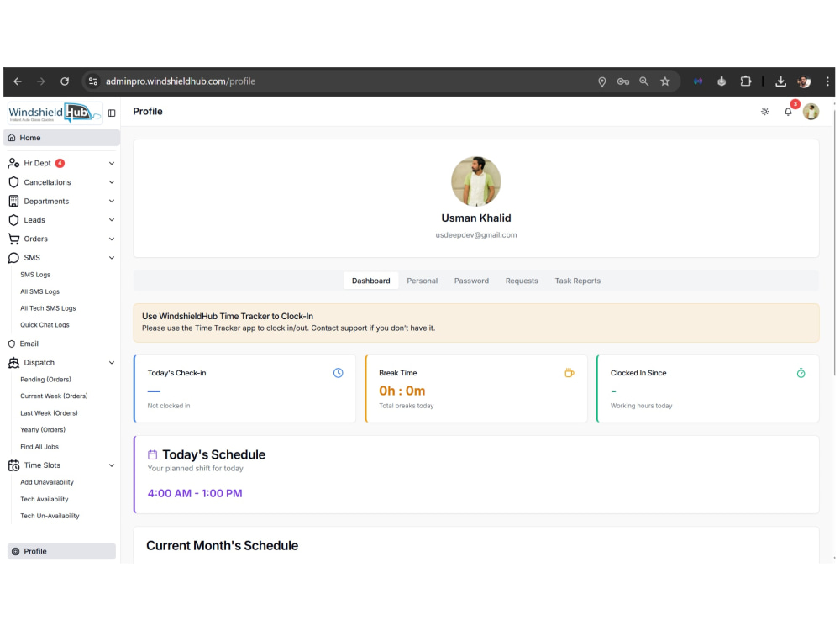840x630 pixels.
Task: Collapse the Time Slots menu chevron
Action: 112,465
